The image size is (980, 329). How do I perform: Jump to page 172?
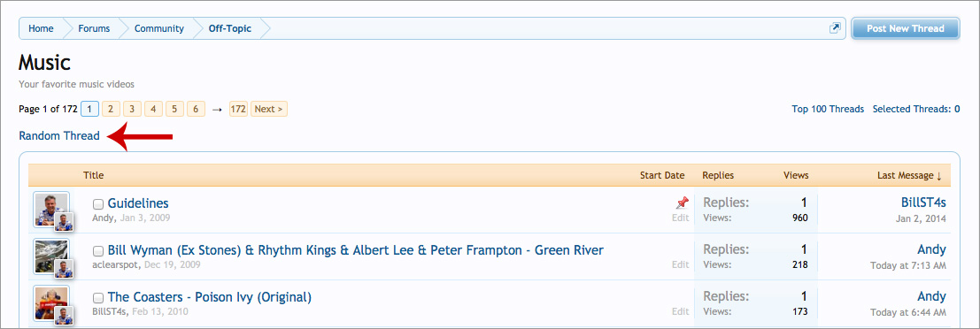[x=238, y=109]
